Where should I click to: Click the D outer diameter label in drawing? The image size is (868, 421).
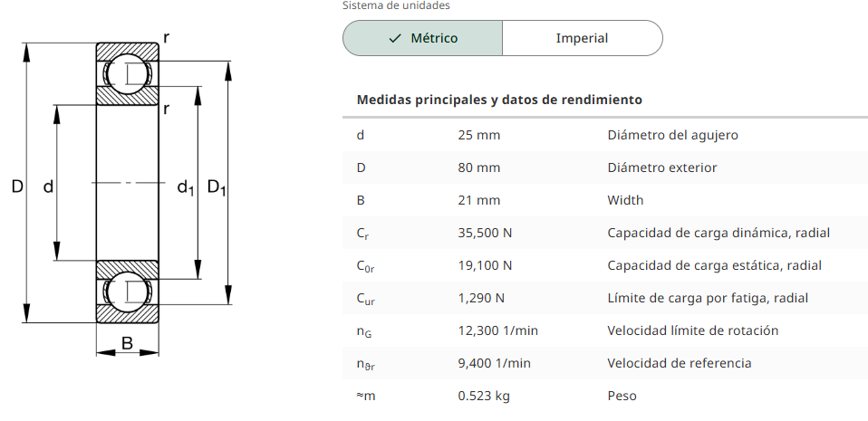(18, 187)
